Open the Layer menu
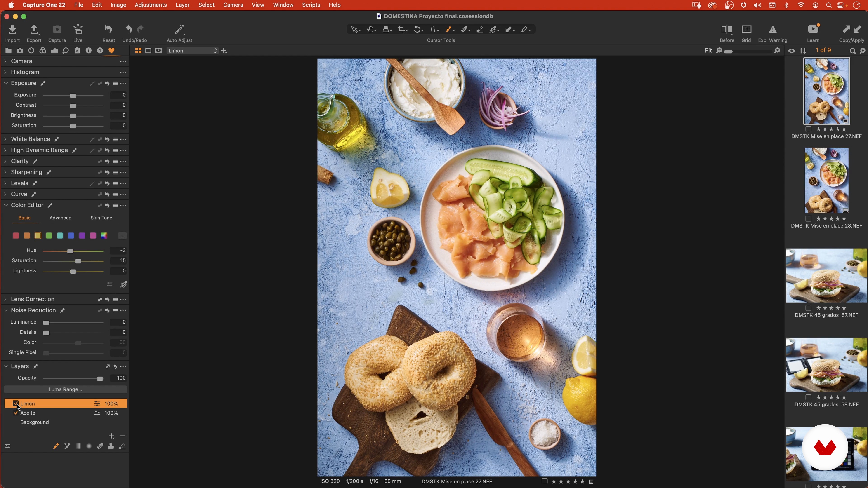The width and height of the screenshot is (868, 488). [x=182, y=5]
